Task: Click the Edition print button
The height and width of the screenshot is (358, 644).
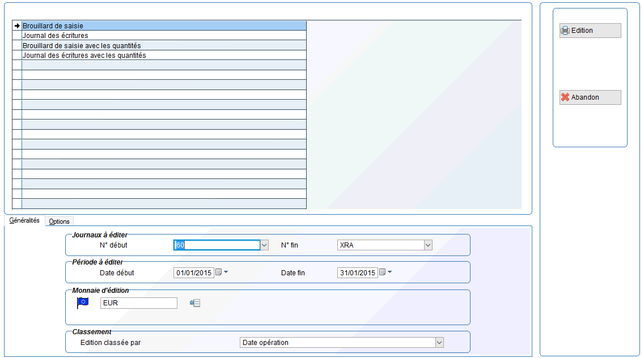Action: click(x=590, y=31)
